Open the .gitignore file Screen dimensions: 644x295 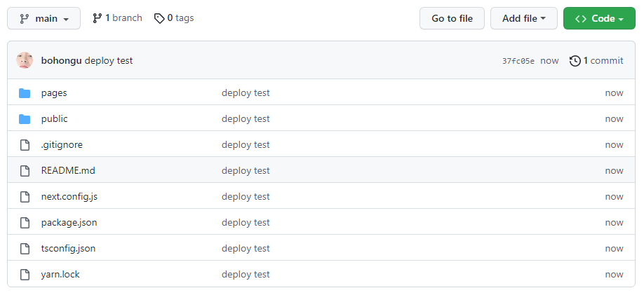62,145
